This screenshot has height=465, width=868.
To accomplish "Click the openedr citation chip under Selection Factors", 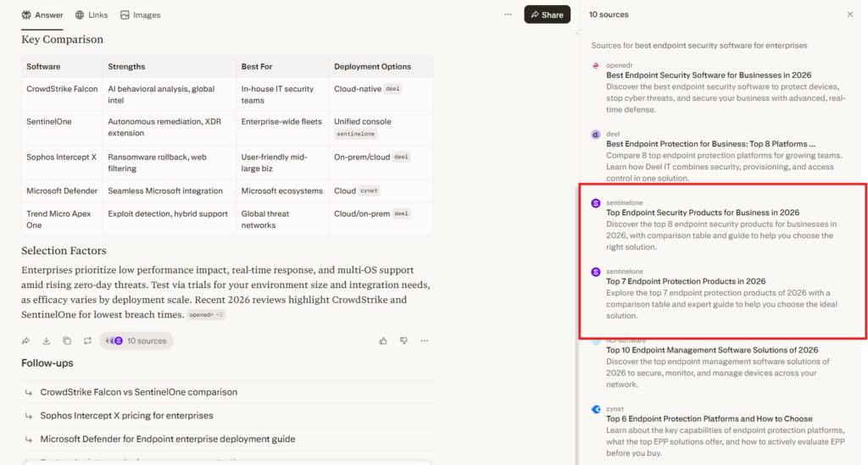I will click(206, 314).
